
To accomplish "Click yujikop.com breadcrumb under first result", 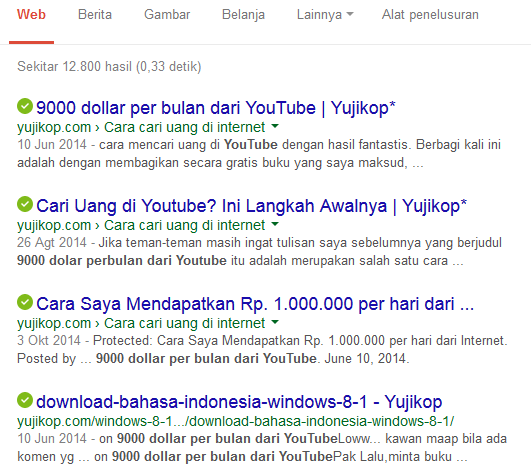I will [54, 127].
